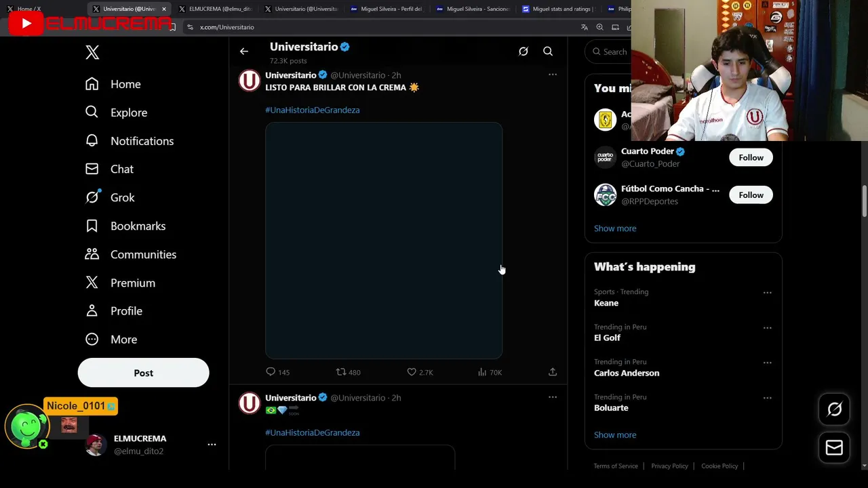Switch to Miguel stats and ratings tab
868x488 pixels.
558,9
